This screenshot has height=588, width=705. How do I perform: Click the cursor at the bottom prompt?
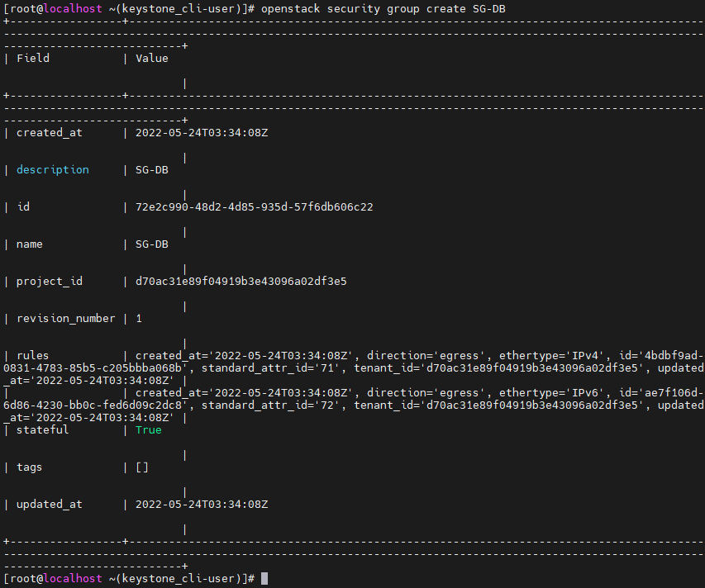(x=264, y=579)
